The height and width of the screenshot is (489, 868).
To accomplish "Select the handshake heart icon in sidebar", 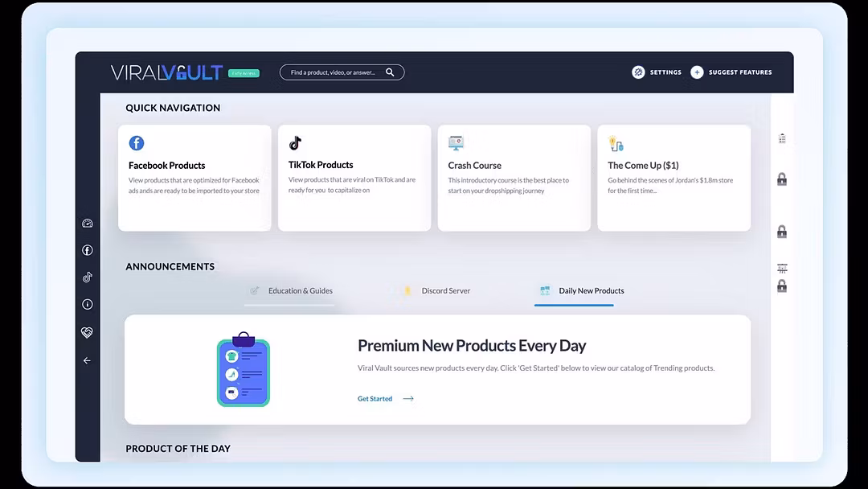I will 87,332.
